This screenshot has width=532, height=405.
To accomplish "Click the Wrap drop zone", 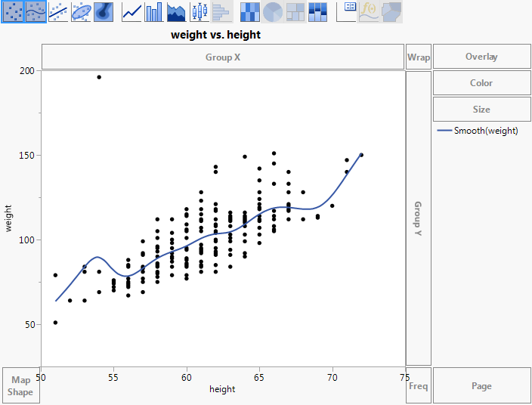I will (x=419, y=57).
